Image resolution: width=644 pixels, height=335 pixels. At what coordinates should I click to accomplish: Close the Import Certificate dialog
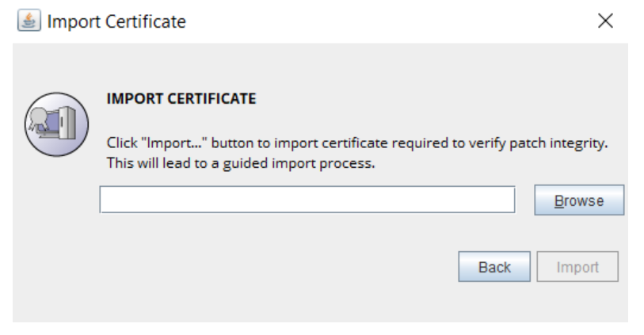tap(605, 21)
